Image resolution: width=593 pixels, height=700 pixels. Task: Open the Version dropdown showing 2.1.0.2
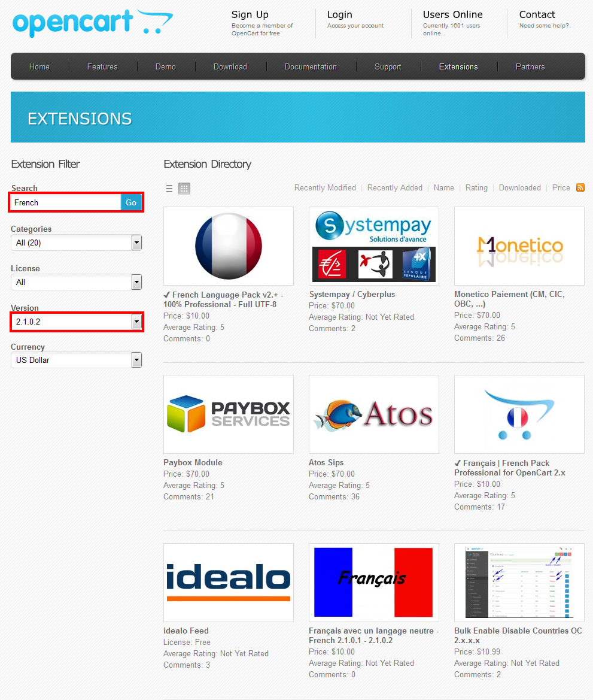click(77, 322)
